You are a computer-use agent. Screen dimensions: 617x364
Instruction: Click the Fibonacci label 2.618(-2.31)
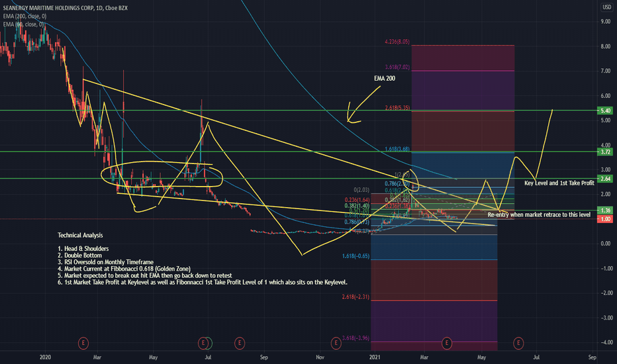pyautogui.click(x=356, y=296)
